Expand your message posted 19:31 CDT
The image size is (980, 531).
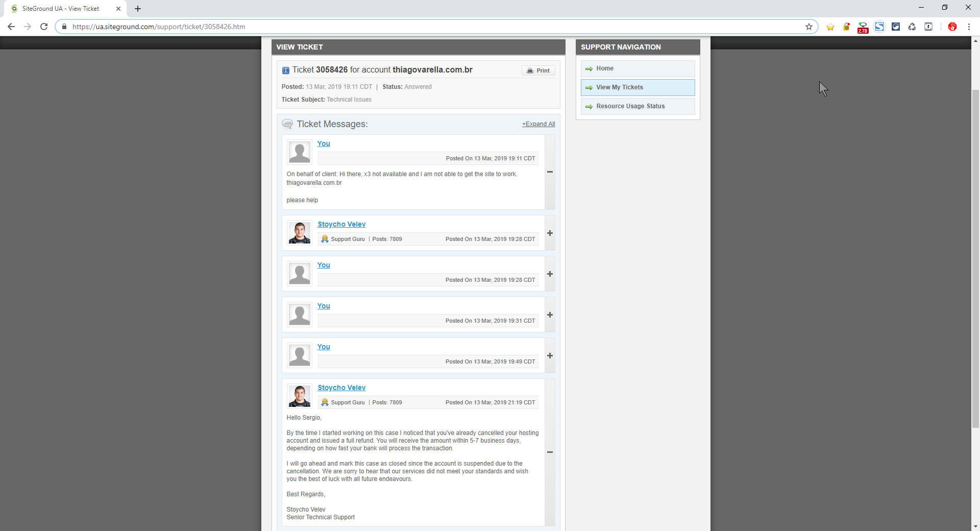point(550,315)
